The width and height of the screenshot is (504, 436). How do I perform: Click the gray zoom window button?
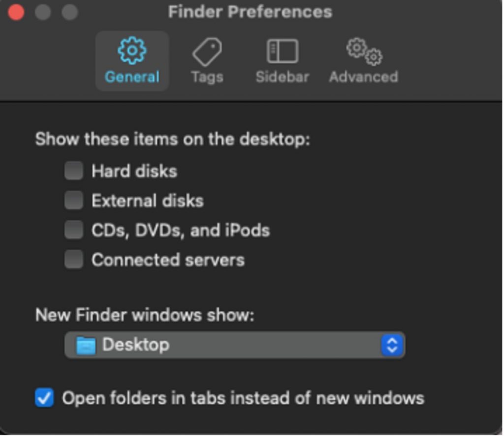coord(70,12)
